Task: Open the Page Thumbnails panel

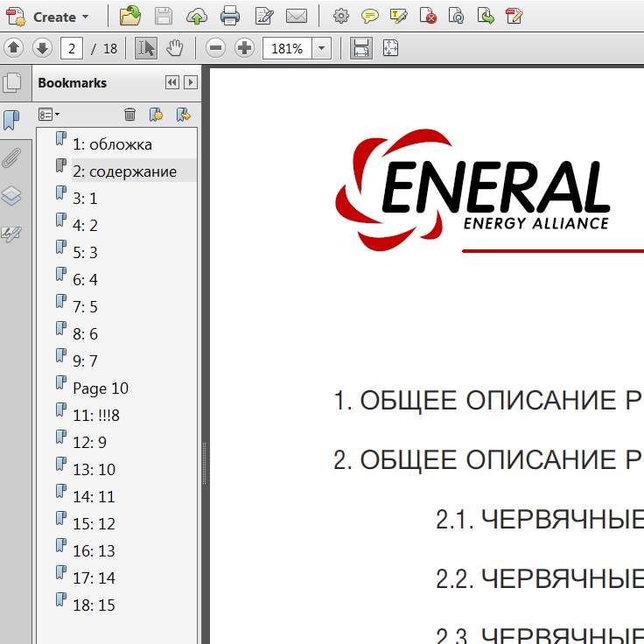Action: (x=12, y=82)
